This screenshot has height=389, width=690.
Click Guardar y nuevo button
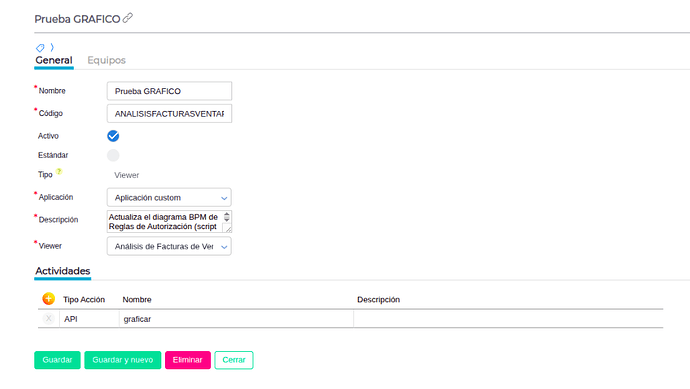tap(123, 360)
